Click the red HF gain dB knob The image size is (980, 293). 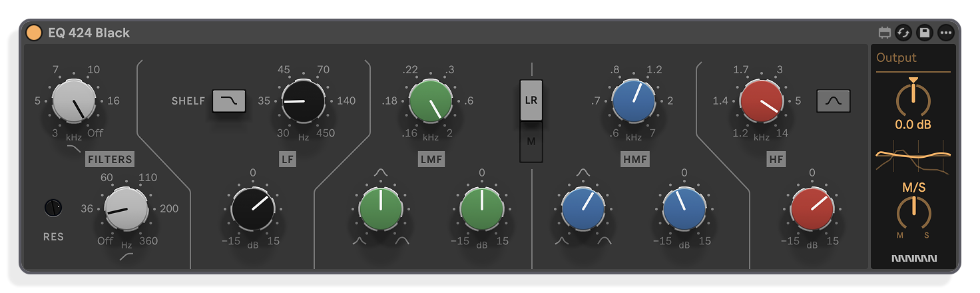[x=812, y=208]
